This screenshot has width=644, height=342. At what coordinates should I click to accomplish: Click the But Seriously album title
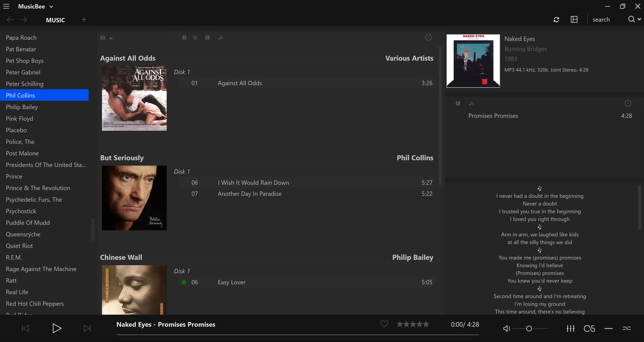122,158
